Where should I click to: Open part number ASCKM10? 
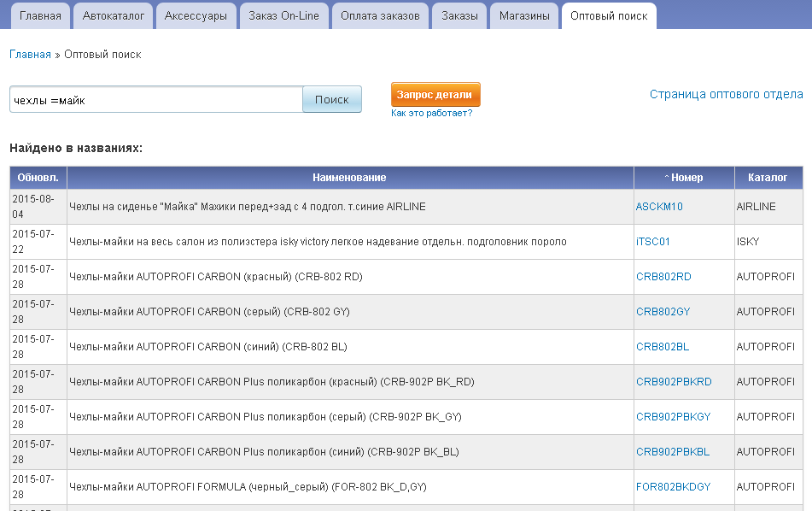(x=659, y=207)
